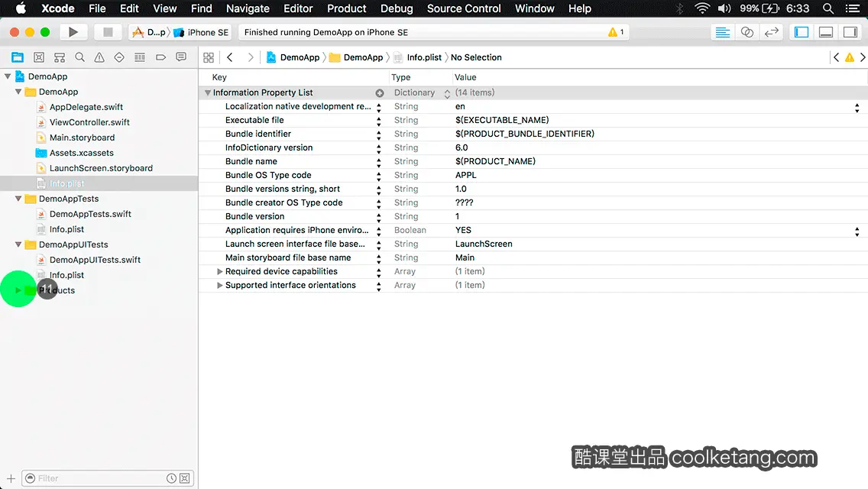Toggle the debug area visibility

pos(826,32)
